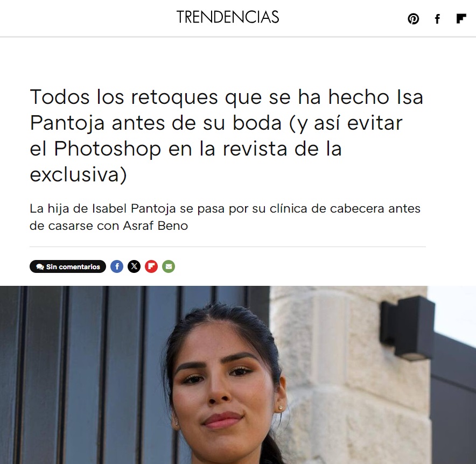This screenshot has height=464, width=476.
Task: Open the header Facebook page icon
Action: pos(437,19)
